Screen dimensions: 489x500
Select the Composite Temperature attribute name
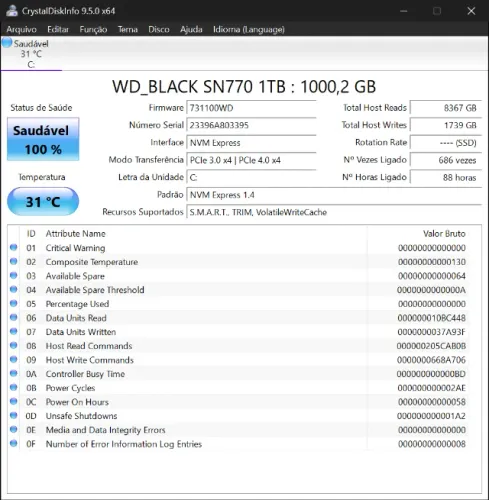pos(92,262)
